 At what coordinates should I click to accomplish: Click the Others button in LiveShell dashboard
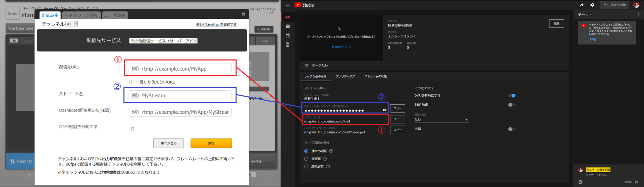pos(12,14)
